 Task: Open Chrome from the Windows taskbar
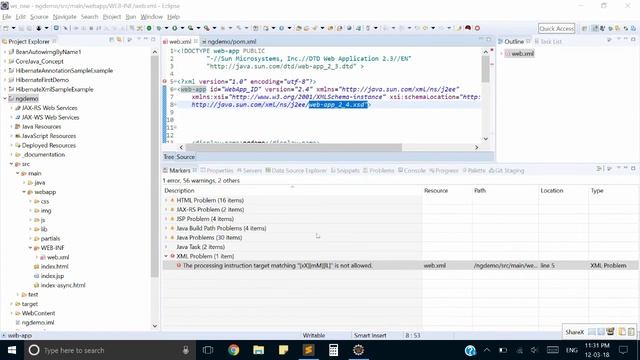coord(233,350)
